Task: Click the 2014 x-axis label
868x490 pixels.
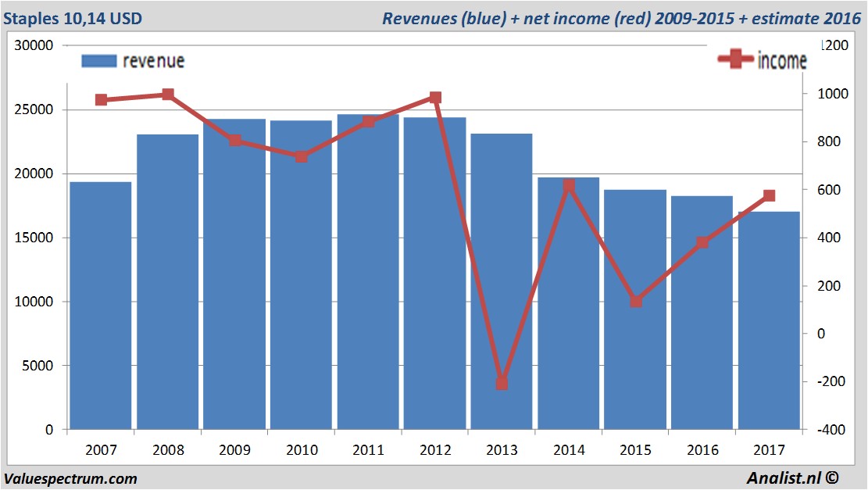Action: (x=569, y=449)
